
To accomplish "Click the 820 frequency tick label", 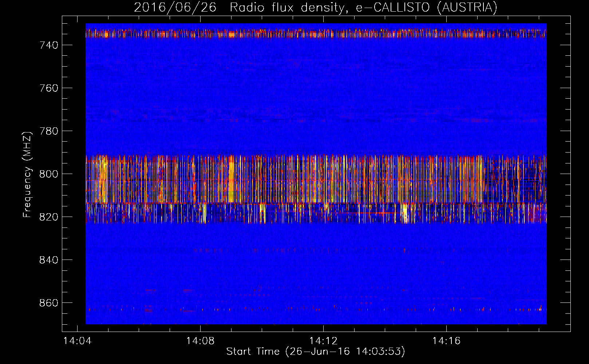I will coord(49,217).
